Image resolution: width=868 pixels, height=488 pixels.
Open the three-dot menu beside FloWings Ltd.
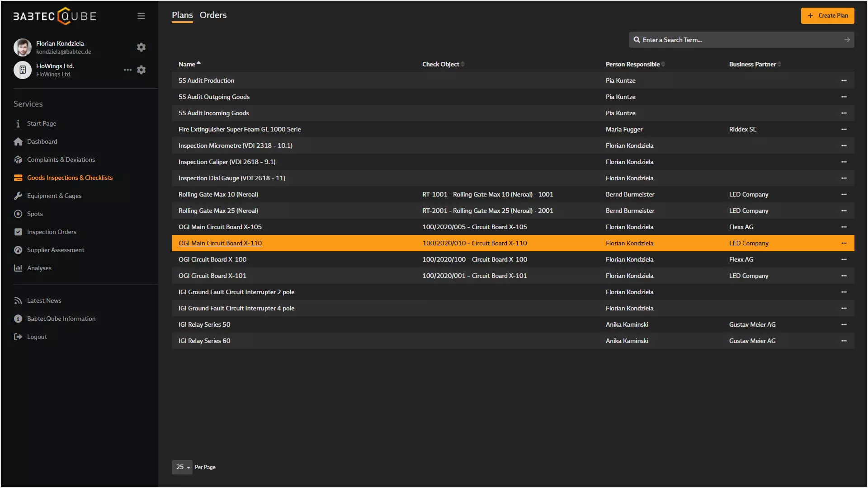tap(128, 70)
